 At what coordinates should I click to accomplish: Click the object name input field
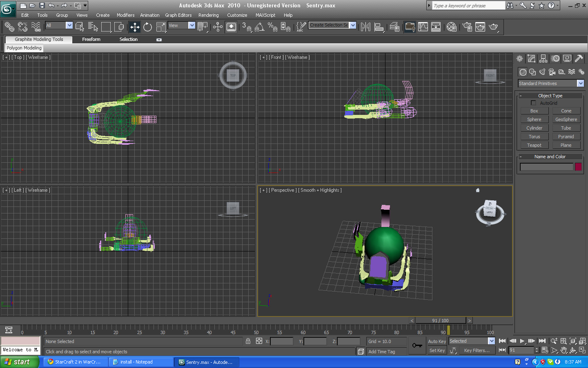tap(546, 167)
